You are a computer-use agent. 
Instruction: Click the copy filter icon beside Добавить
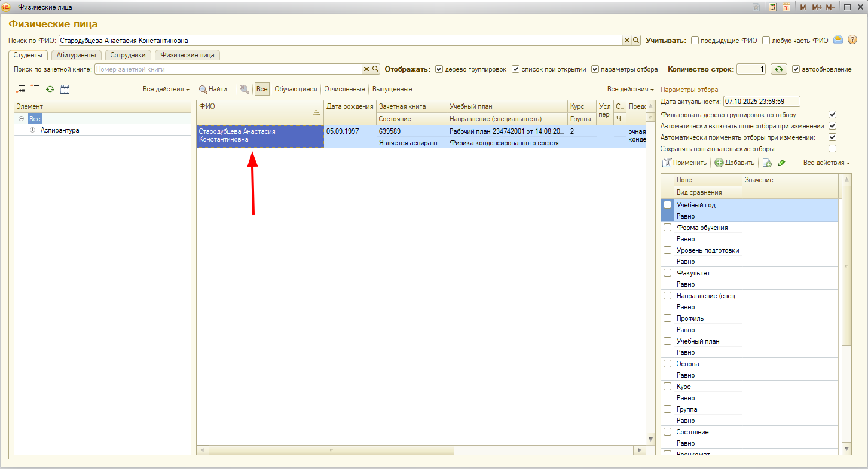point(767,163)
